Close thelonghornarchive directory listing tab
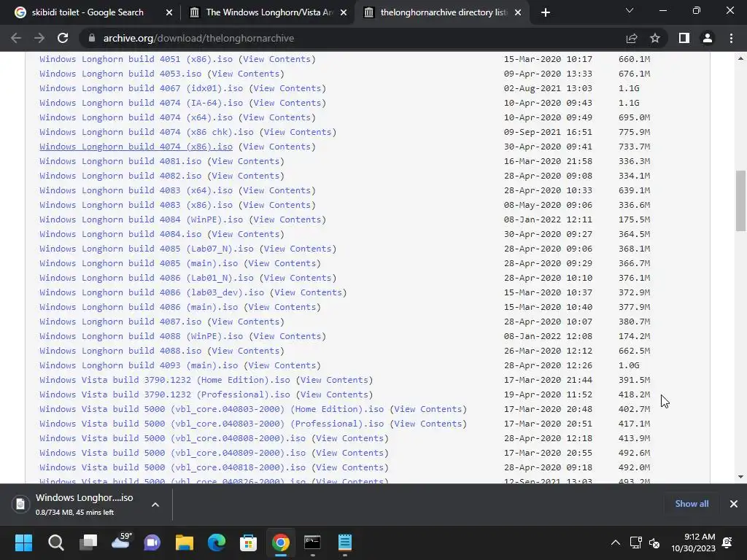Image resolution: width=747 pixels, height=560 pixels. 518,12
